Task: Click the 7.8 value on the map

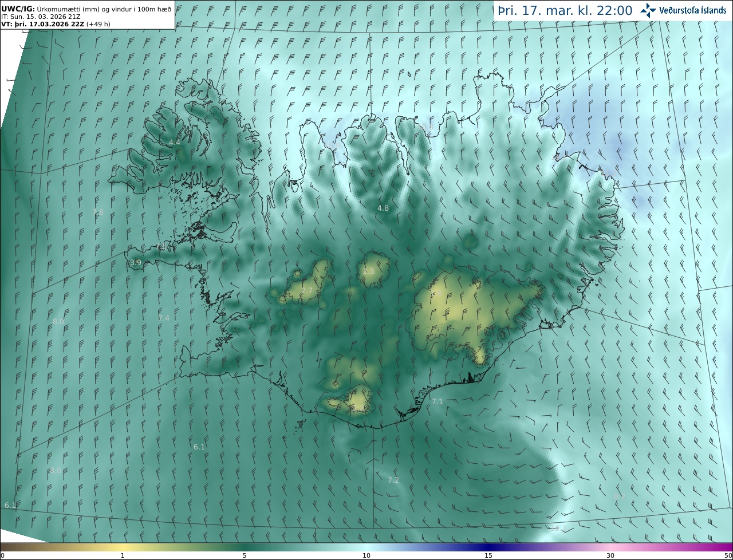Action: (98, 212)
